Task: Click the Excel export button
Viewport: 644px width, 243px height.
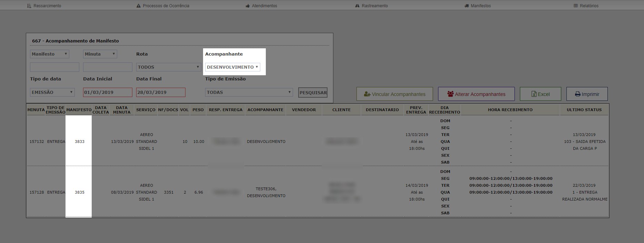Action: [x=541, y=94]
